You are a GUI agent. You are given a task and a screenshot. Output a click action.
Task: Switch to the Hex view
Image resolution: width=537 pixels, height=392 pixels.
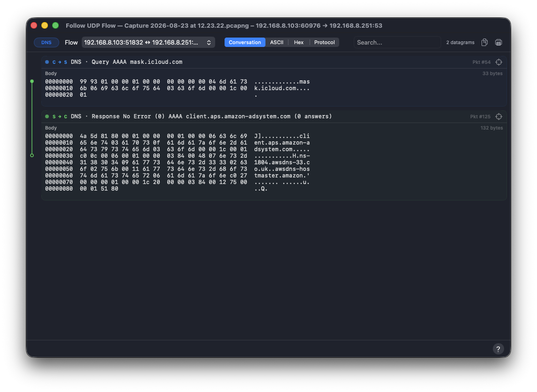click(299, 42)
